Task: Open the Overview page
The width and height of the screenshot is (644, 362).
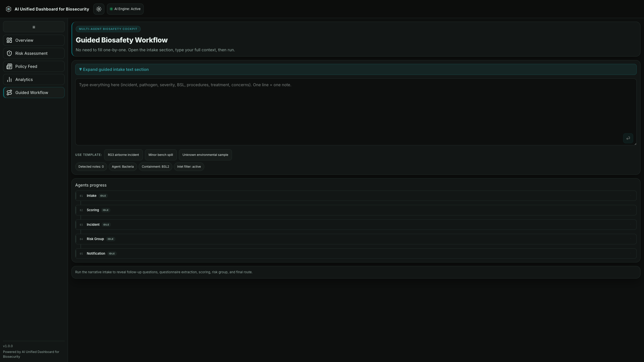Action: coord(34,40)
